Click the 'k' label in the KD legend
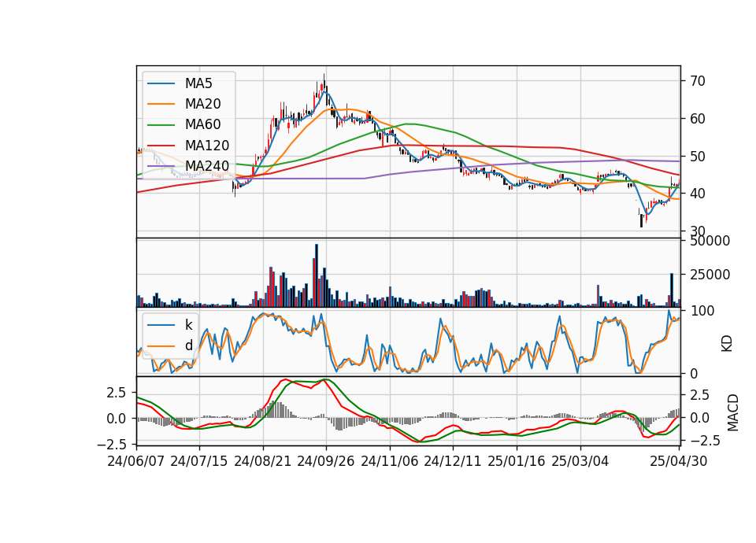The image size is (756, 543). [x=188, y=325]
